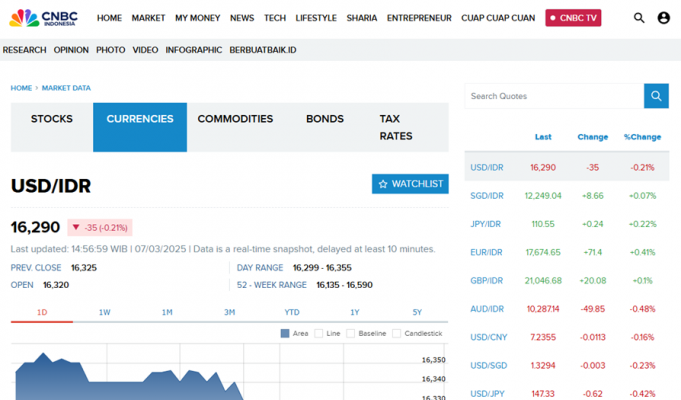Select the Candlestick chart type

[397, 333]
